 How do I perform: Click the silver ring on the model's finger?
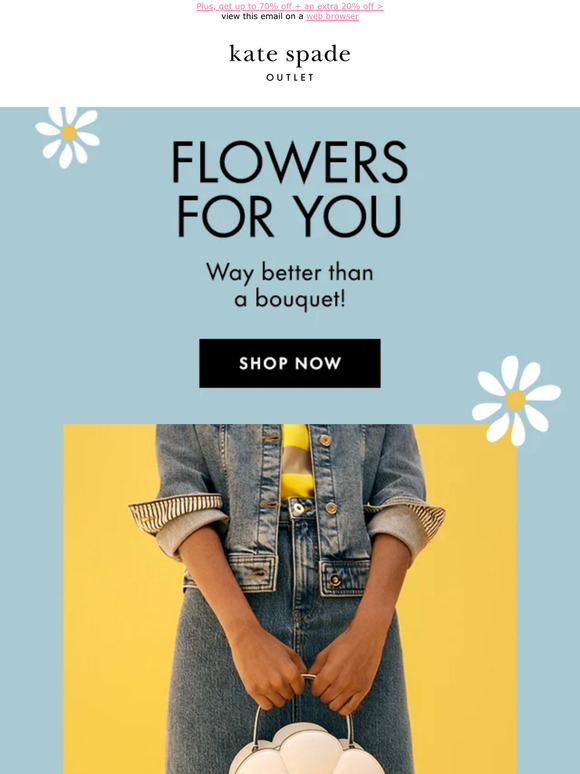[309, 677]
